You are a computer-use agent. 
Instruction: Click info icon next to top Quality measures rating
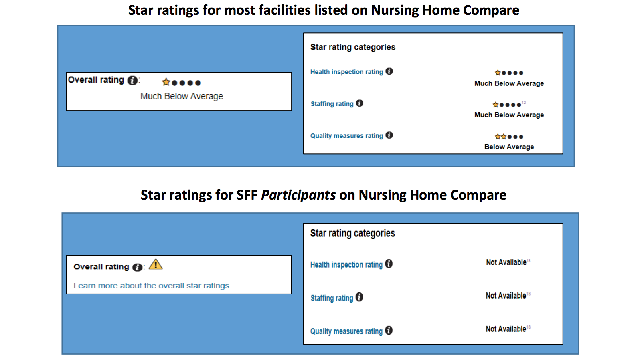389,135
